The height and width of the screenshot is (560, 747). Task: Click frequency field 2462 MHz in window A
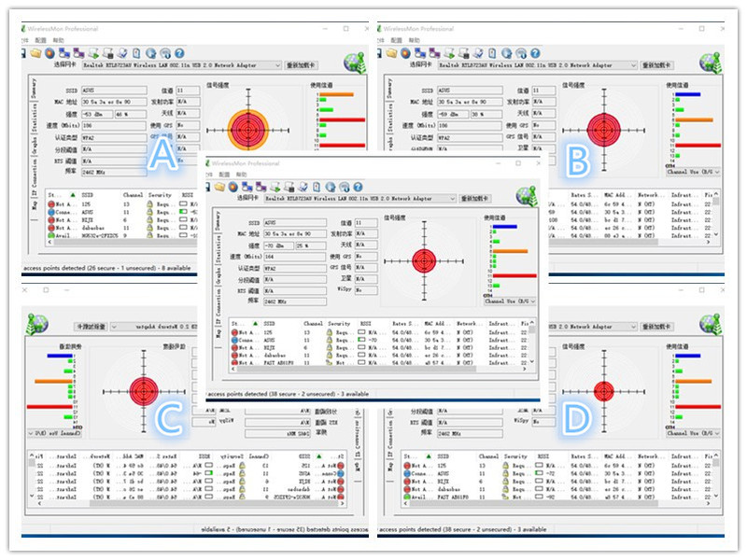[114, 173]
